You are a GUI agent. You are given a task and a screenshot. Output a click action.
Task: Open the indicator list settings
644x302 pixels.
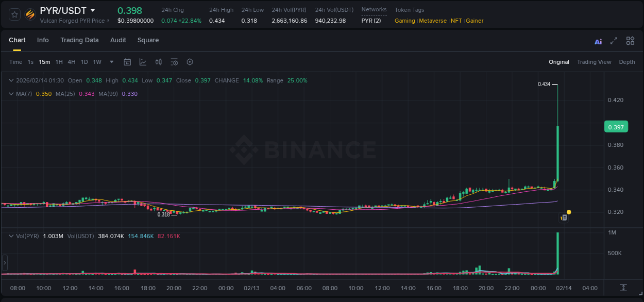pyautogui.click(x=174, y=62)
